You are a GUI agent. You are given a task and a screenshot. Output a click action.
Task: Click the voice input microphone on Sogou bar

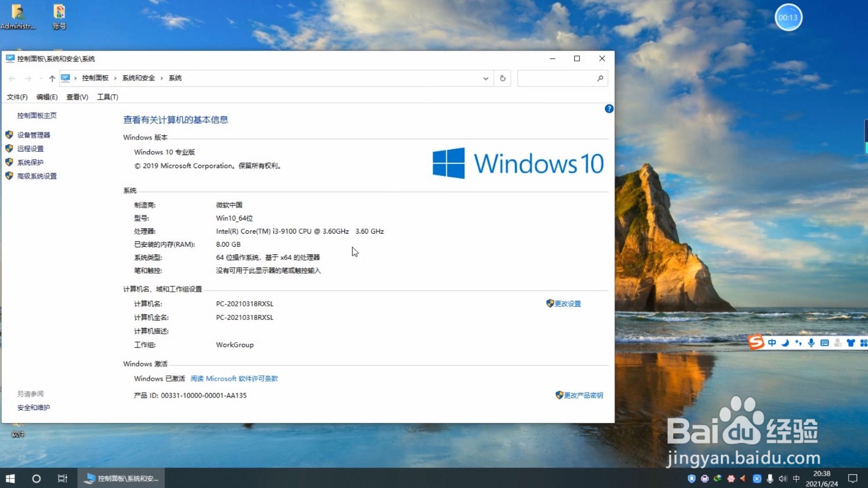point(811,343)
